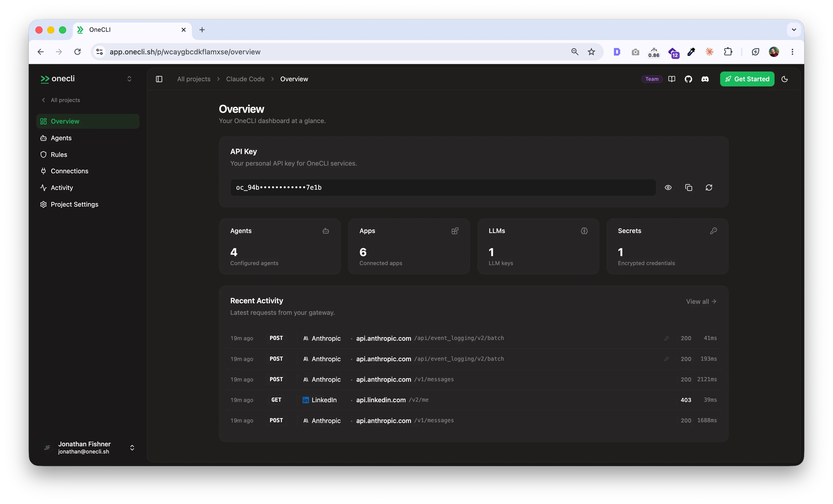Go back to All projects in sidebar
This screenshot has height=504, width=833.
coord(61,100)
